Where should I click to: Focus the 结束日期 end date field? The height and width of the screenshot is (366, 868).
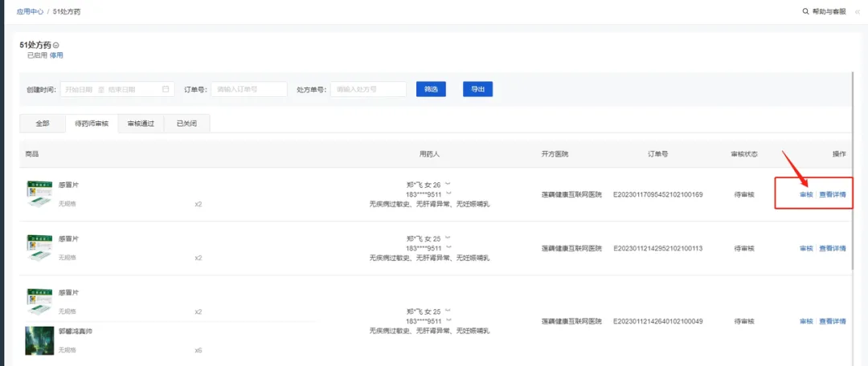122,89
